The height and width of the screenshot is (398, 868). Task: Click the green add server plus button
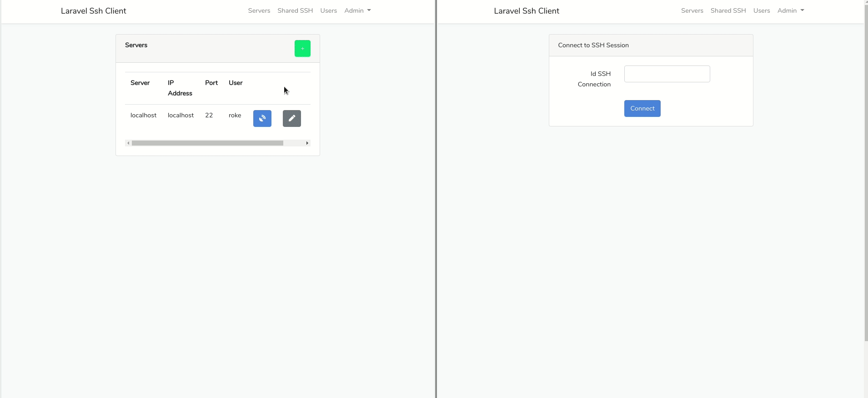[302, 49]
